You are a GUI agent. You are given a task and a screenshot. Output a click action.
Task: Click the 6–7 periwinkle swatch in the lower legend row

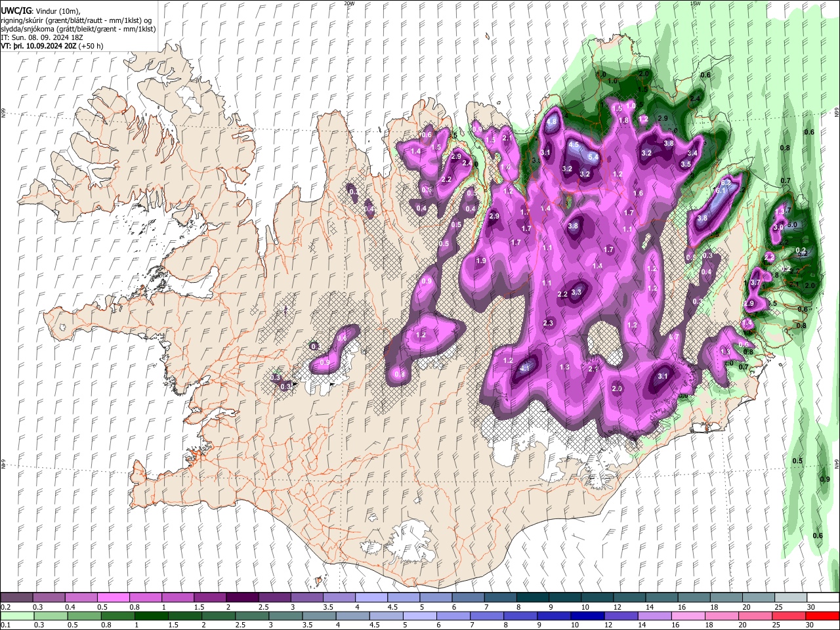pyautogui.click(x=453, y=616)
